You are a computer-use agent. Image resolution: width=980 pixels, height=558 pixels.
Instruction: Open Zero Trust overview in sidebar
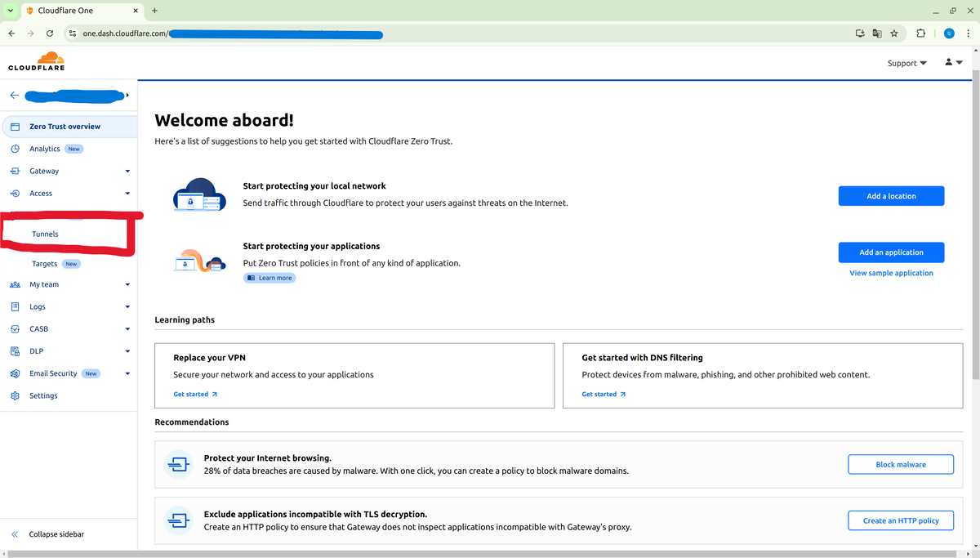click(69, 127)
